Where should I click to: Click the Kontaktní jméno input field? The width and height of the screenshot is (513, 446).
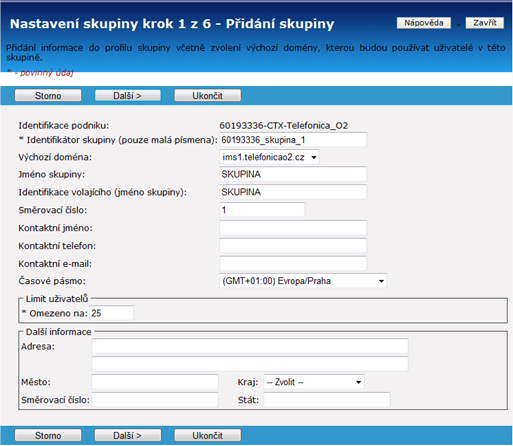pos(293,228)
